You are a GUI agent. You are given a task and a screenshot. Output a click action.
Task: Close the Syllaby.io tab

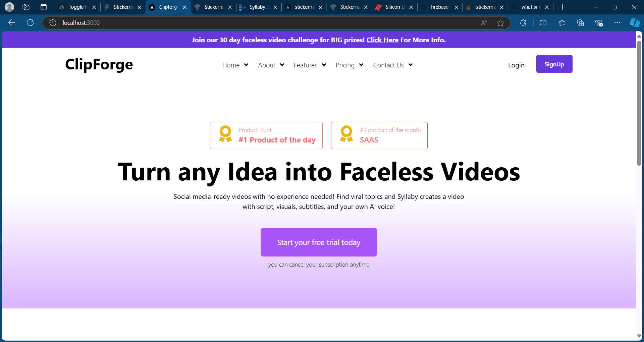(x=275, y=7)
